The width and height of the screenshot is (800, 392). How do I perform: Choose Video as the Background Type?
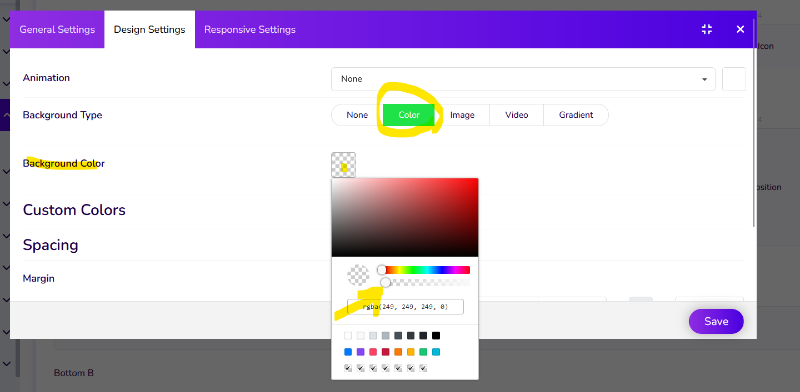[516, 115]
